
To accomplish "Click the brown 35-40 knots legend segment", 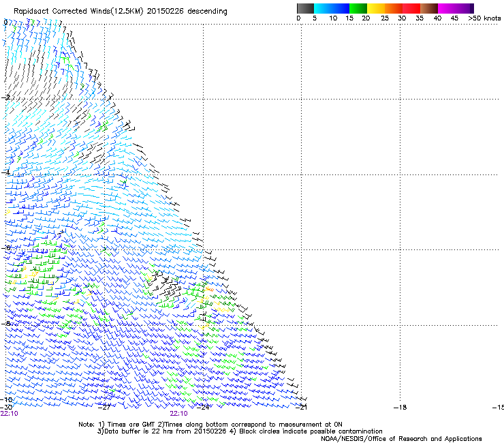I will coord(429,8).
